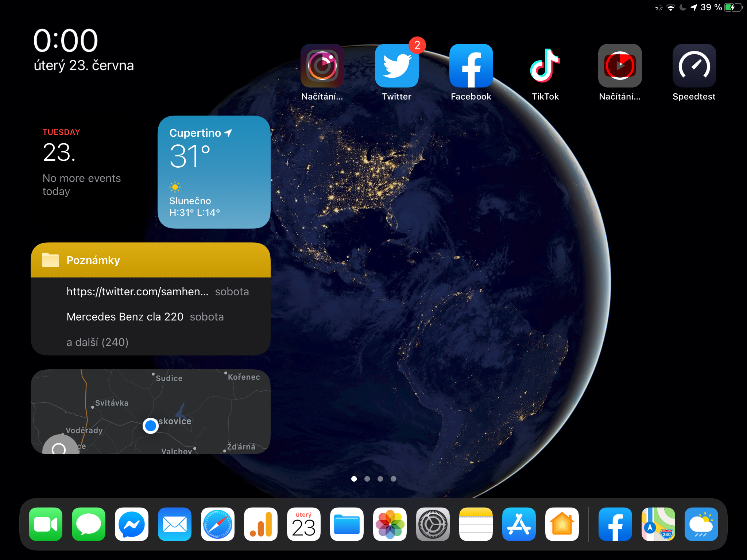Tap the map widget location dot
This screenshot has height=560, width=747.
150,425
